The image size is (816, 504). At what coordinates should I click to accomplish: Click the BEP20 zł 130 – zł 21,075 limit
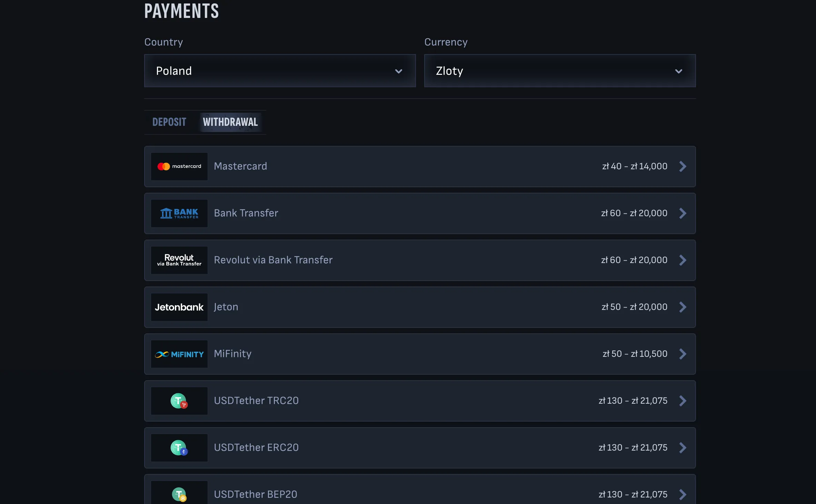click(x=633, y=495)
